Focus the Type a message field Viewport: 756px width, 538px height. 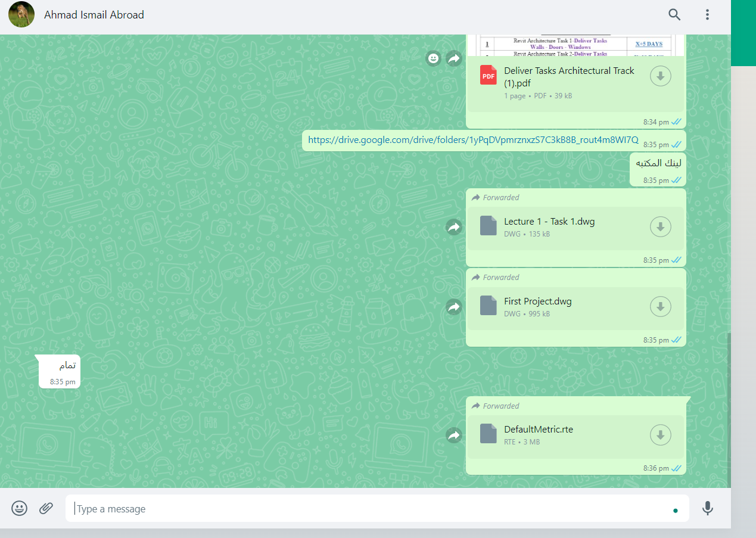pyautogui.click(x=377, y=509)
